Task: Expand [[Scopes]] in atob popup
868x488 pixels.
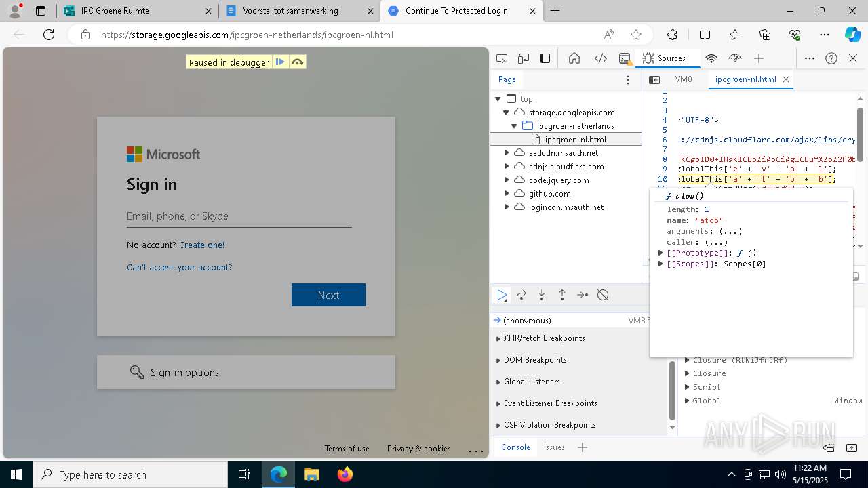Action: pos(660,264)
